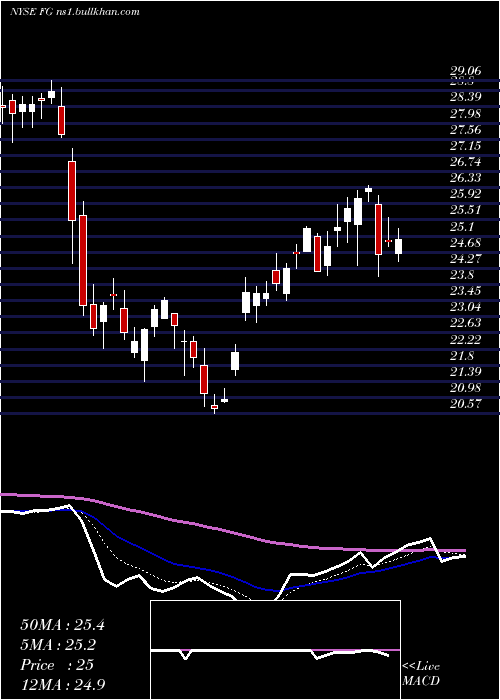
Task: Select the 25.51 price axis label
Action: tap(465, 211)
